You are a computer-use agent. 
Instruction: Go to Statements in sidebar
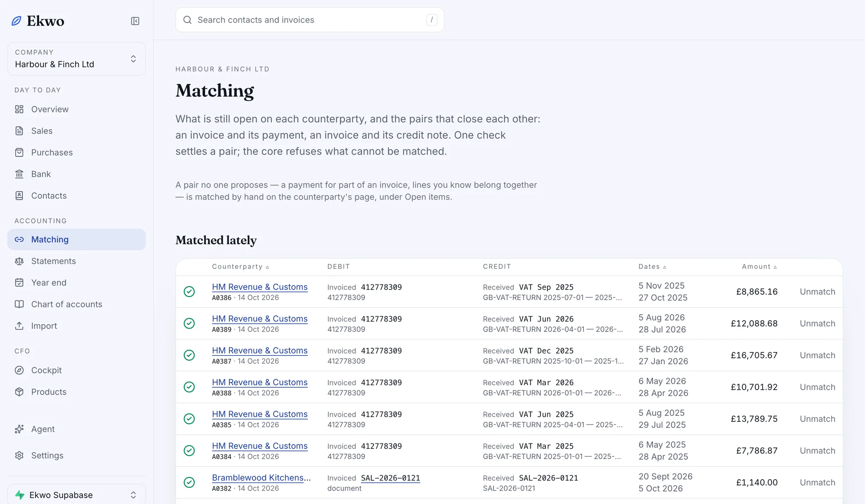(77, 261)
